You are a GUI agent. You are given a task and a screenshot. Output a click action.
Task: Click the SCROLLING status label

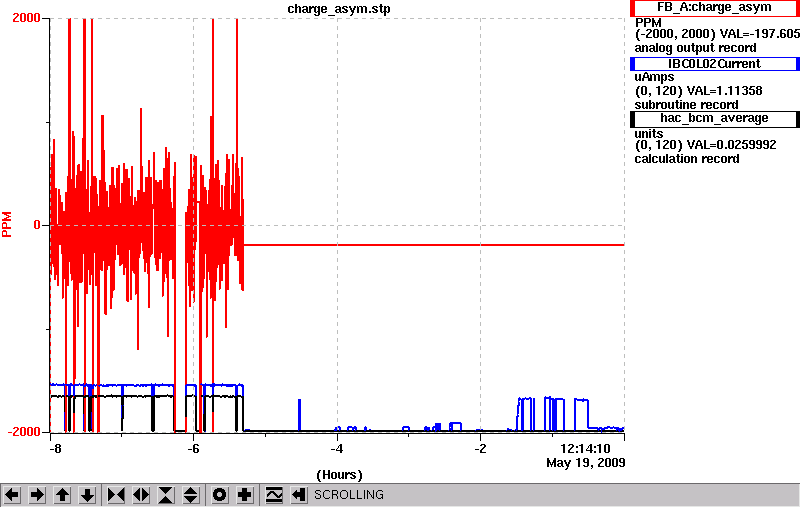pyautogui.click(x=349, y=495)
